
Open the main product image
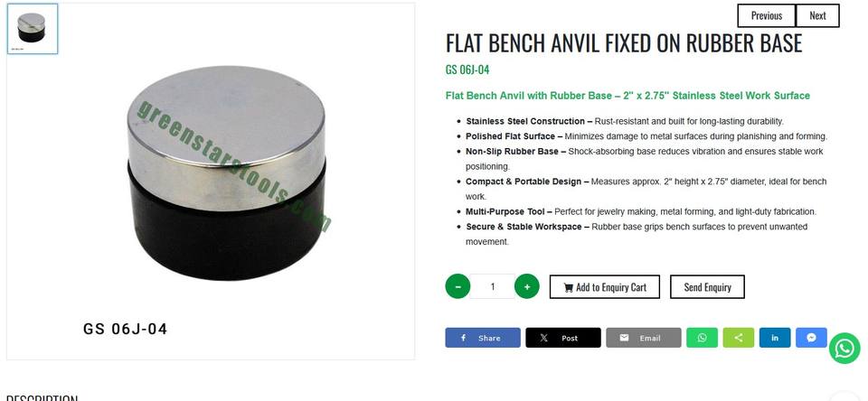[x=211, y=182]
